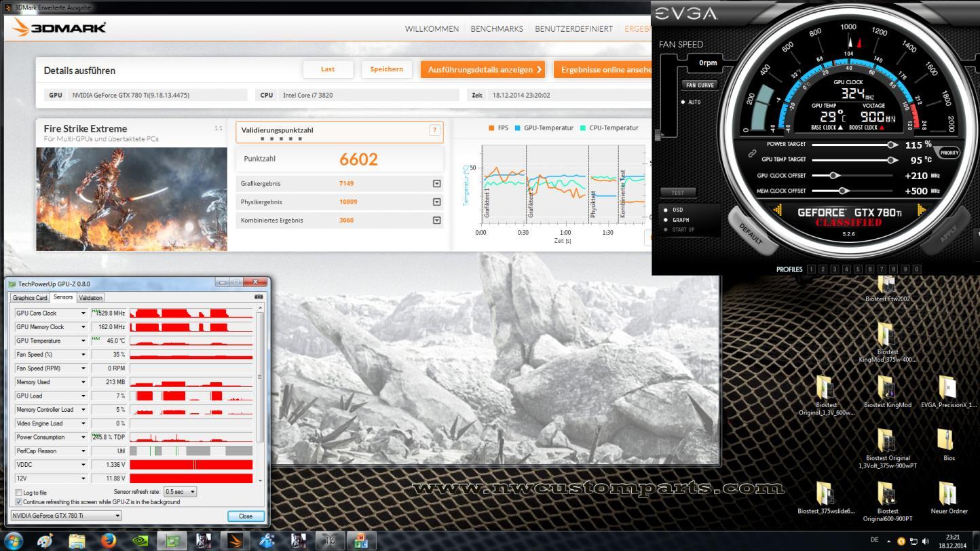Switch to 3DMark taskbar button
Viewport: 980px width, 551px height.
click(x=235, y=541)
